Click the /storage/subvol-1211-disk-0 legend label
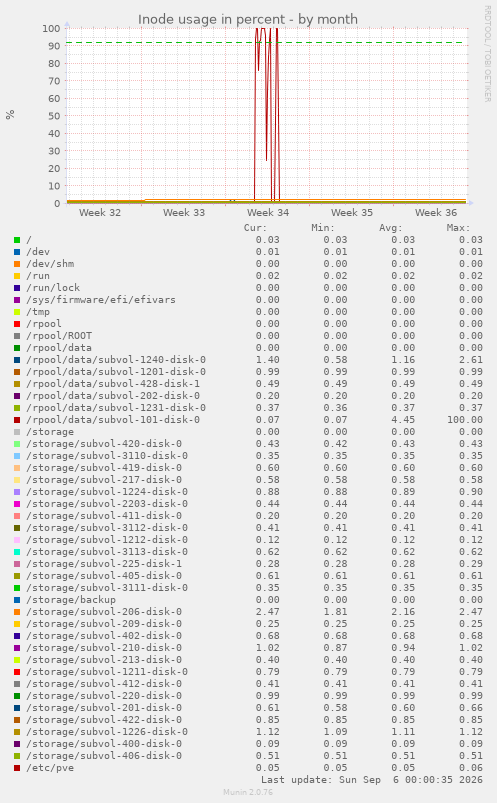 [107, 671]
